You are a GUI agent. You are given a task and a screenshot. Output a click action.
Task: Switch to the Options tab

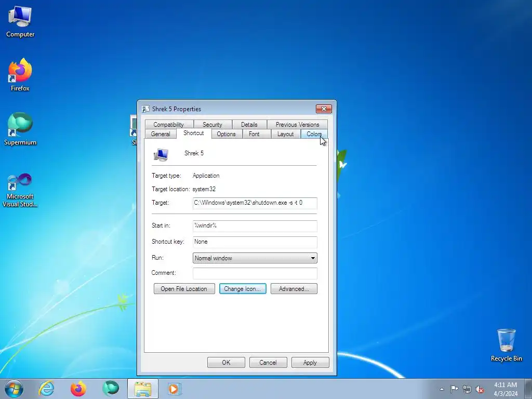click(x=227, y=134)
